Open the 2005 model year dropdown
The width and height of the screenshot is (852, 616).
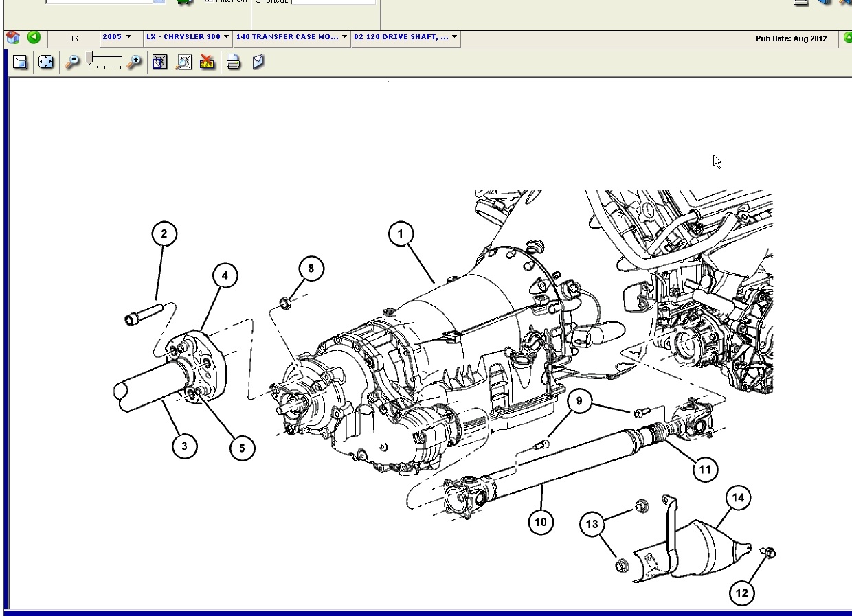[117, 37]
